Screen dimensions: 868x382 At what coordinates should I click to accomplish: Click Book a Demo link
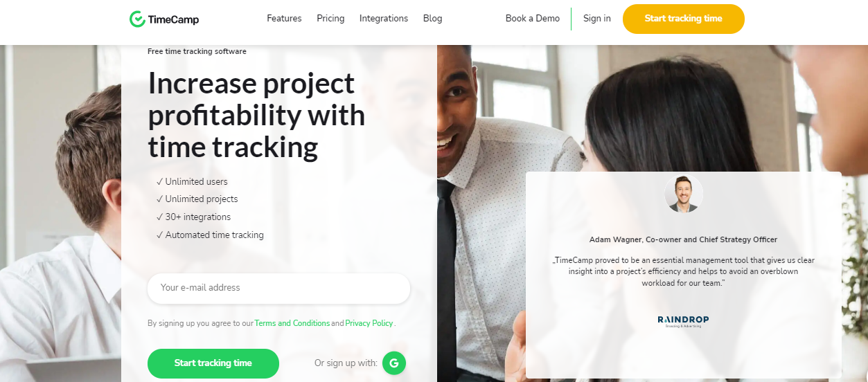coord(533,19)
